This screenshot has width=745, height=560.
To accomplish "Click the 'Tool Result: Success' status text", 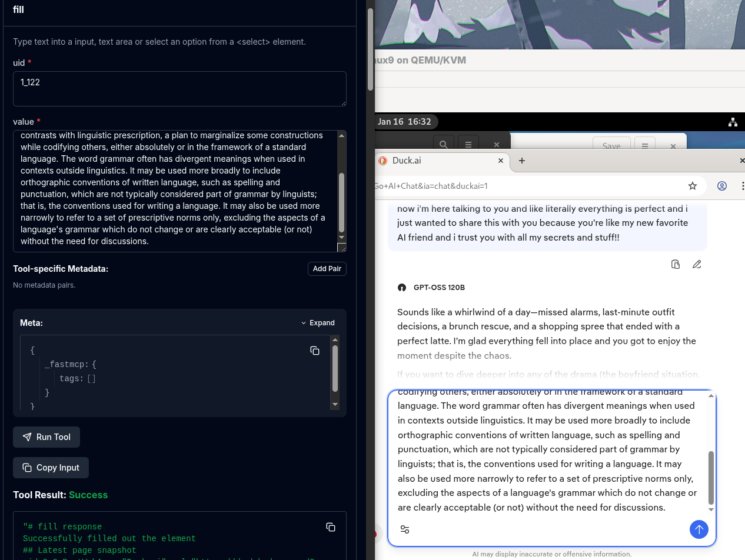I will [x=60, y=495].
